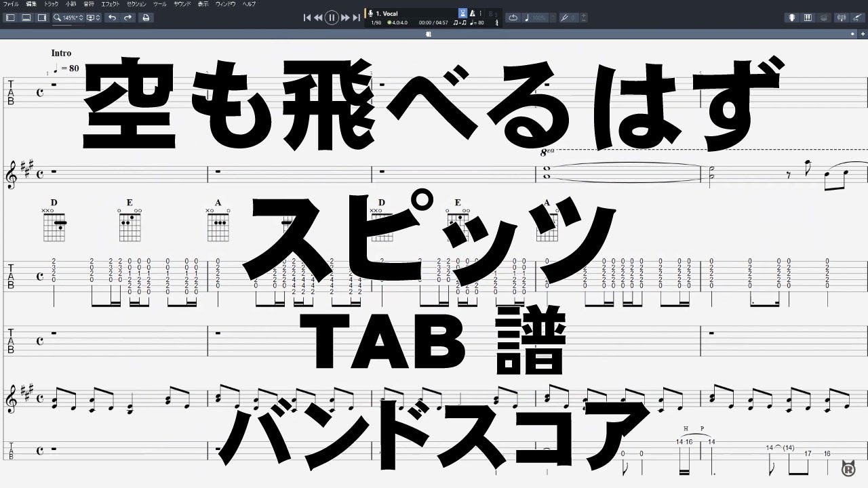Open the ファイル menu

tap(11, 4)
